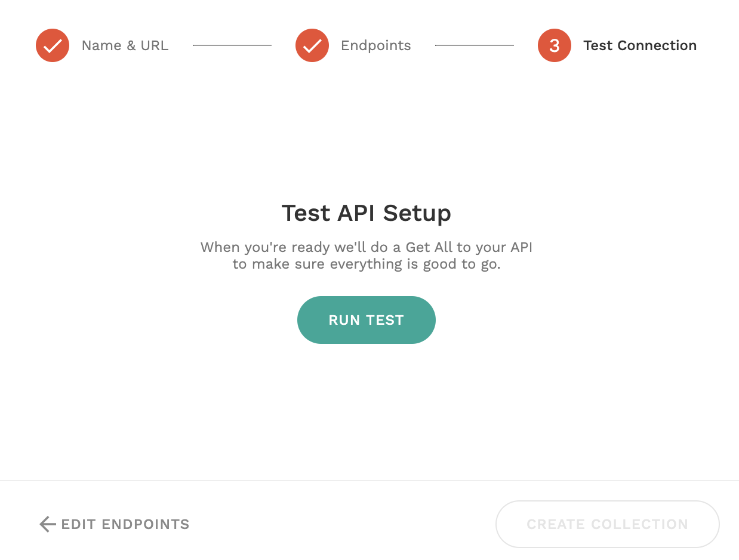Click connector line between Name & URL and Endpoints
The width and height of the screenshot is (739, 560).
tap(232, 45)
